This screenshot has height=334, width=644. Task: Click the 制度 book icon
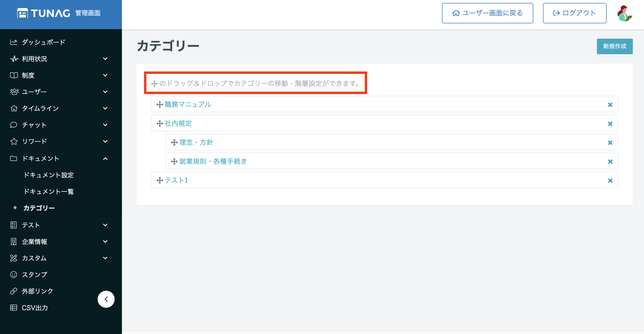14,75
